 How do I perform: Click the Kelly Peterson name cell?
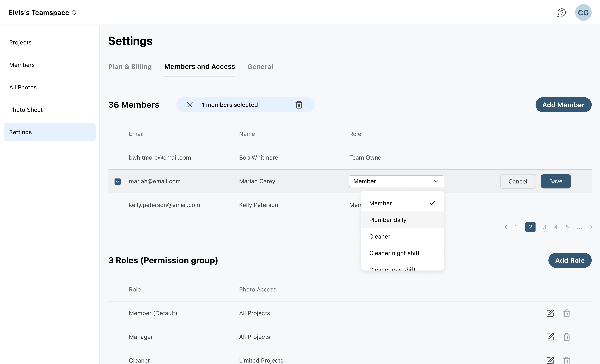click(258, 205)
